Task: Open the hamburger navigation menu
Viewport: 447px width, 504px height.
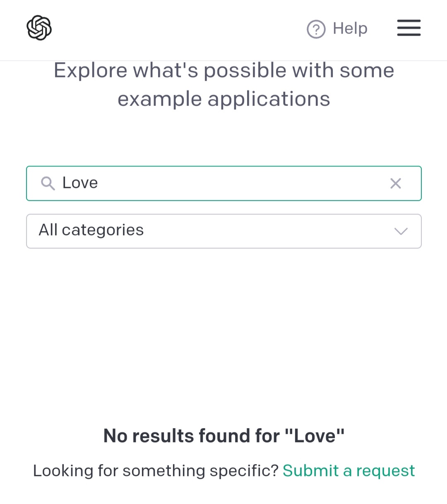Action: (409, 28)
